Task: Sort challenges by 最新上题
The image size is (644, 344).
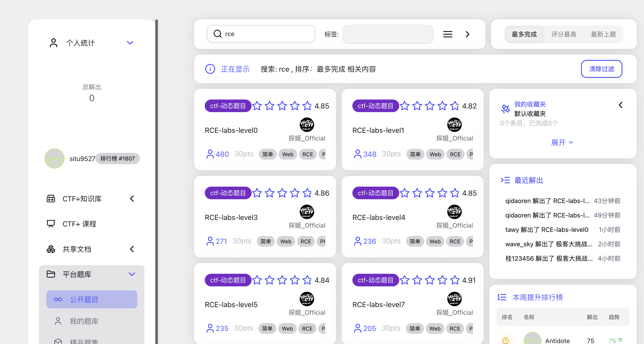Action: [603, 34]
